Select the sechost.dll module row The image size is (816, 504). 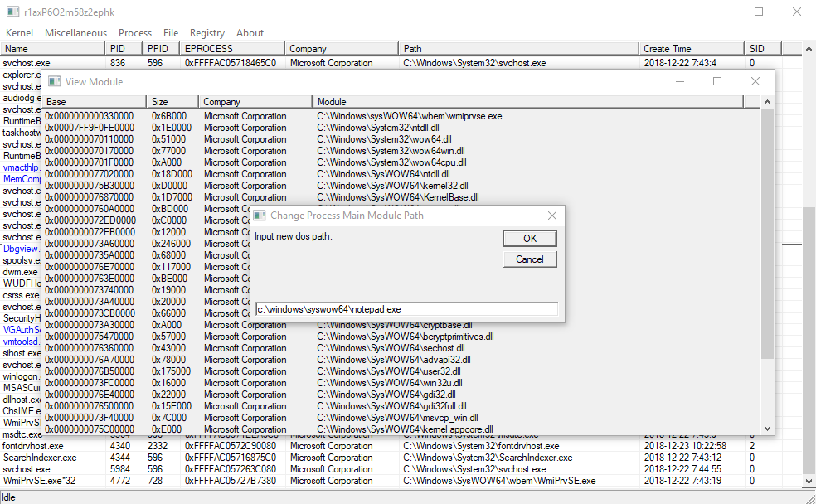(401, 348)
